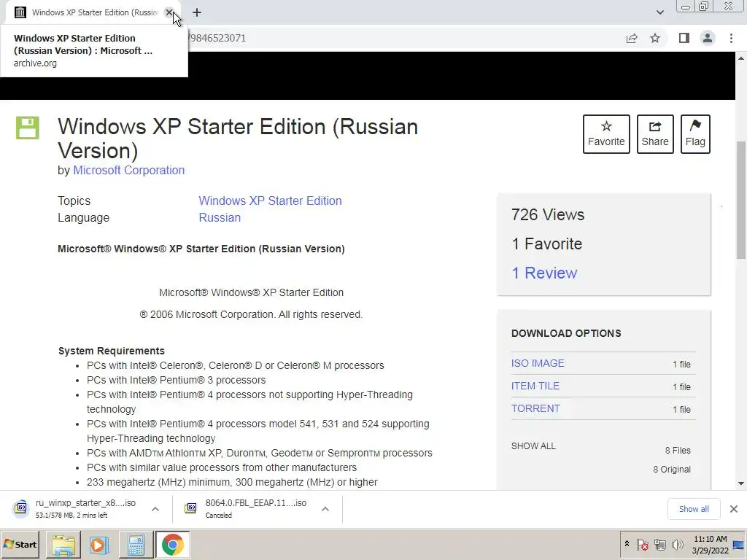Screen dimensions: 747x560
Task: Click the page scrollbar down arrow
Action: pyautogui.click(x=741, y=484)
